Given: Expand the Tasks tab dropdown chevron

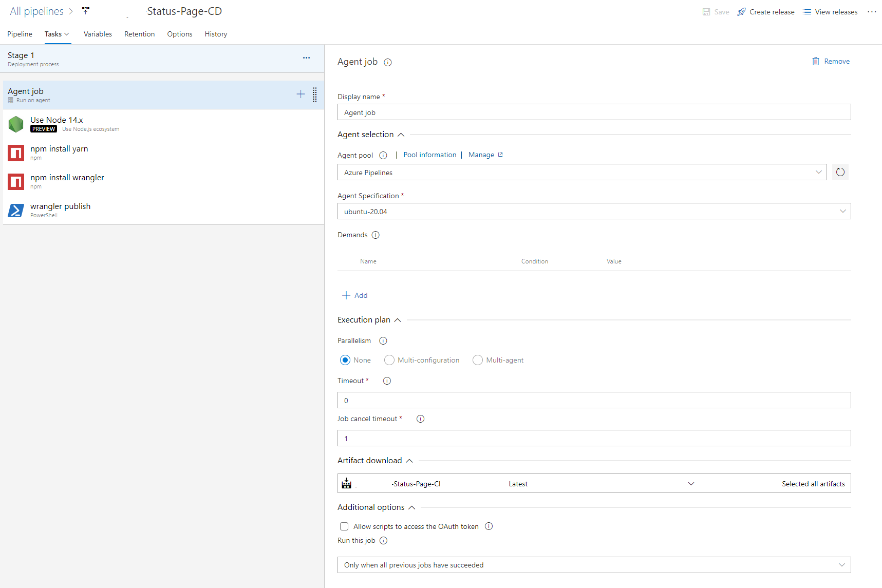Looking at the screenshot, I should (66, 34).
